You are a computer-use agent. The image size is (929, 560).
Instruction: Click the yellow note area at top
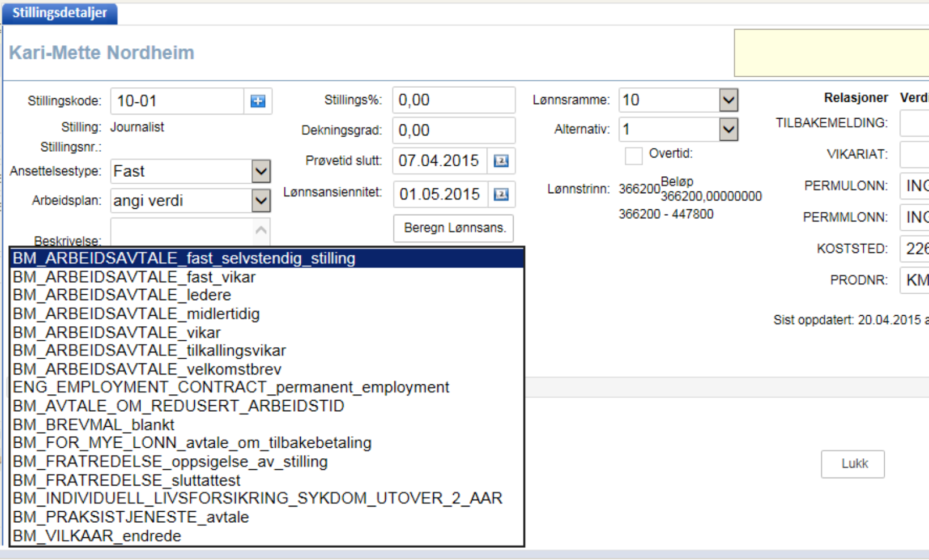click(831, 53)
